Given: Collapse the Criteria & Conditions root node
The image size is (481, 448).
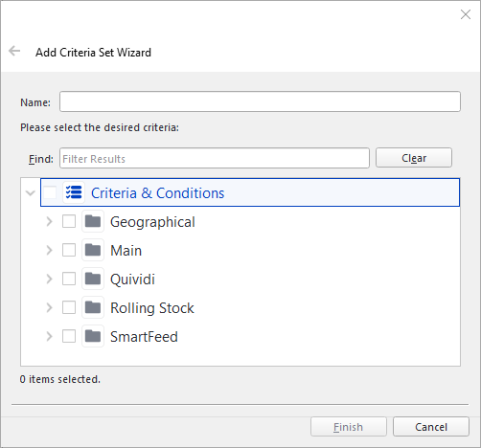Looking at the screenshot, I should (x=31, y=193).
